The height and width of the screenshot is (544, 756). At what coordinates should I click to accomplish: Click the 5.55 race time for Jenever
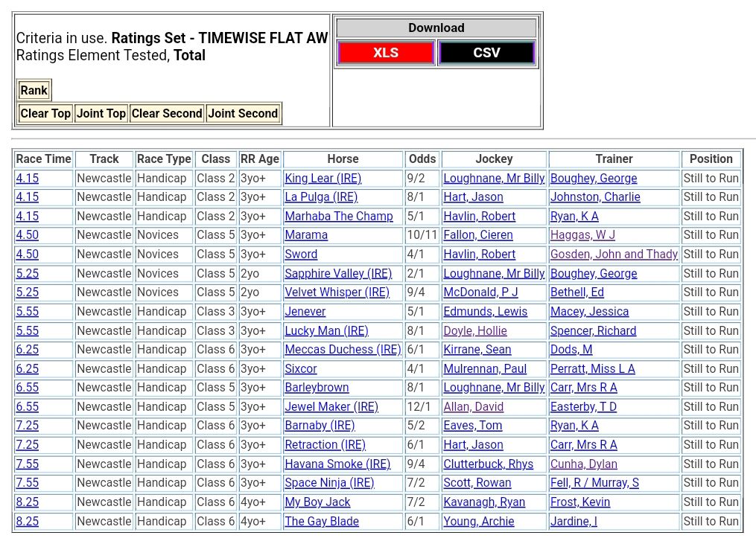point(28,312)
